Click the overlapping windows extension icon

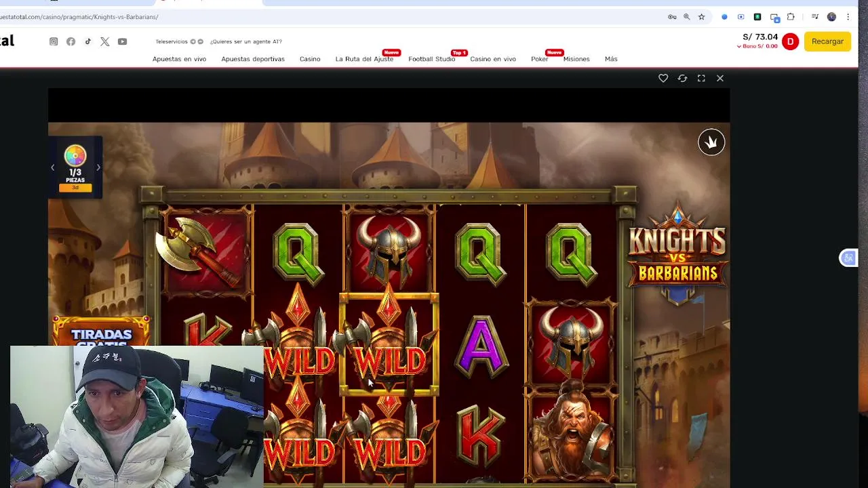click(774, 17)
